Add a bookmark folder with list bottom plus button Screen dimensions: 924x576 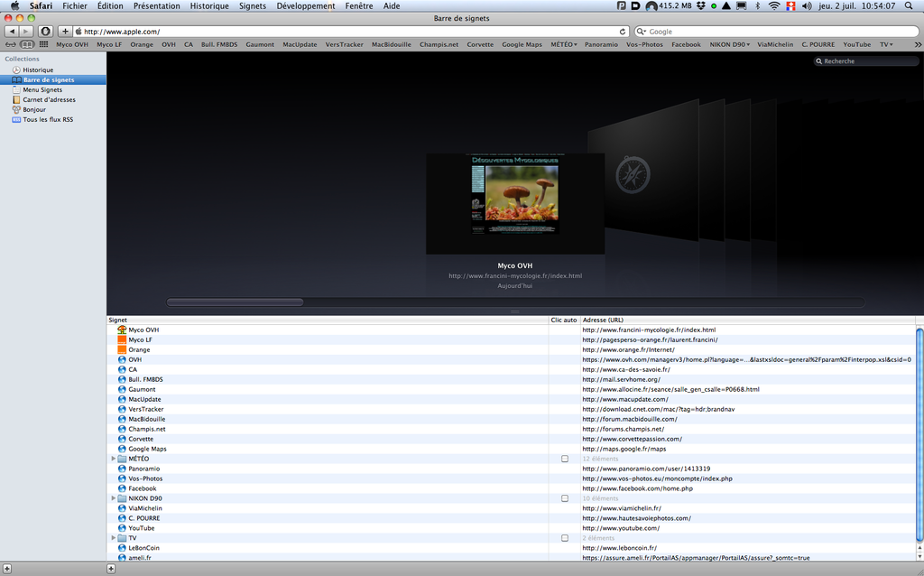(111, 569)
